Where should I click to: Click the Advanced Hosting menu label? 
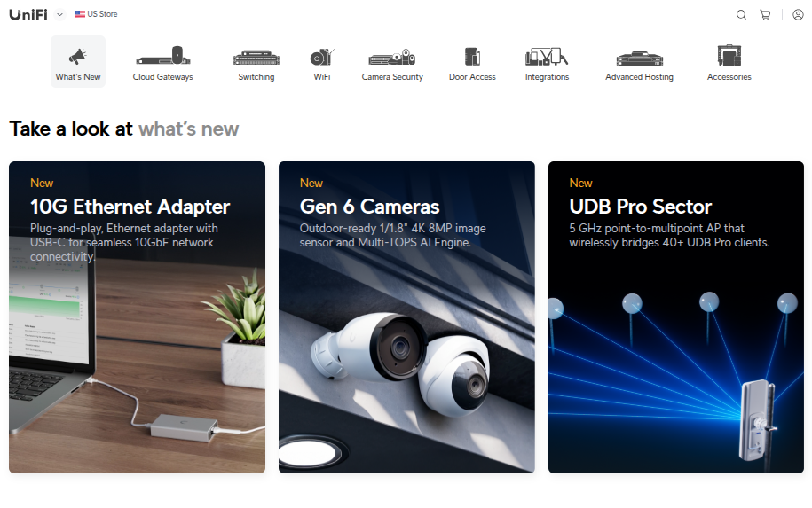tap(640, 76)
